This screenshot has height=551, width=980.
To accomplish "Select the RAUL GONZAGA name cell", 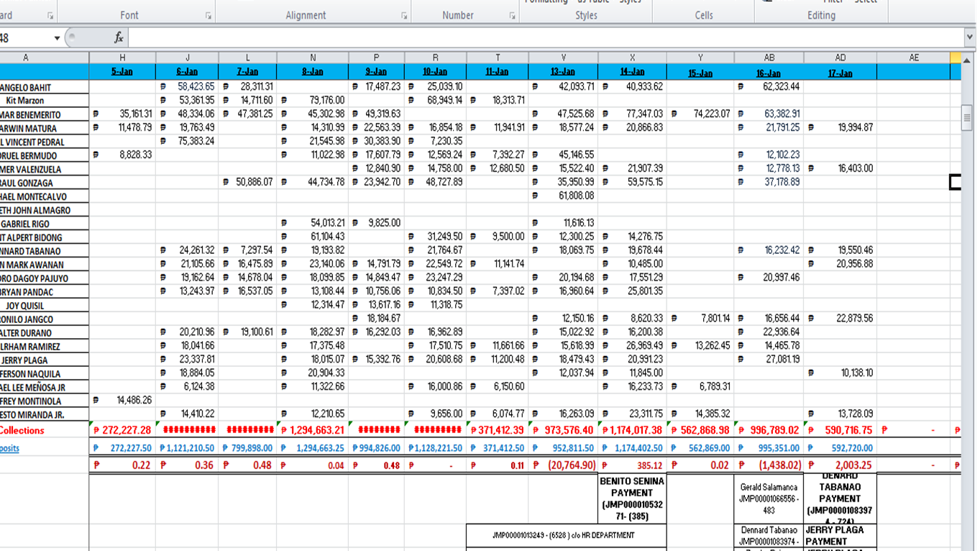I will (45, 183).
